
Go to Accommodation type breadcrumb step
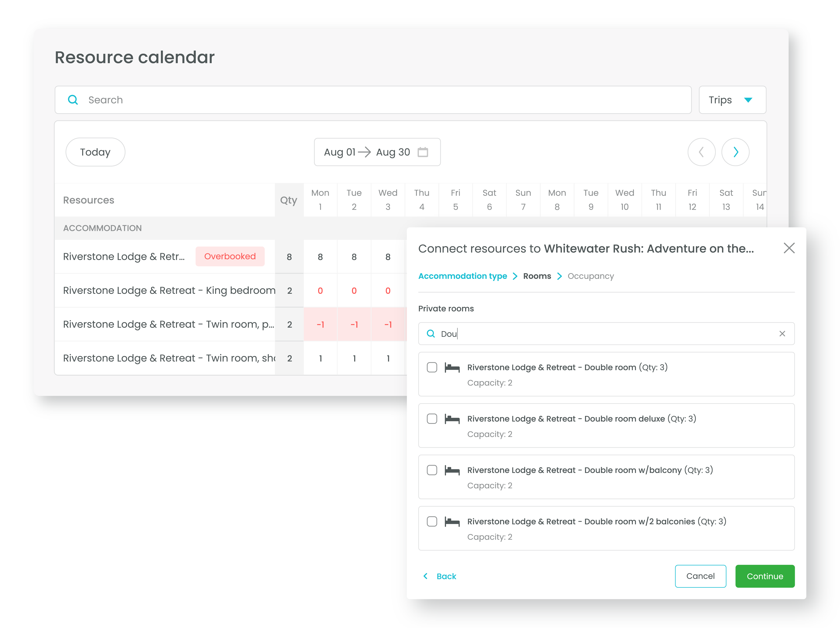(463, 276)
